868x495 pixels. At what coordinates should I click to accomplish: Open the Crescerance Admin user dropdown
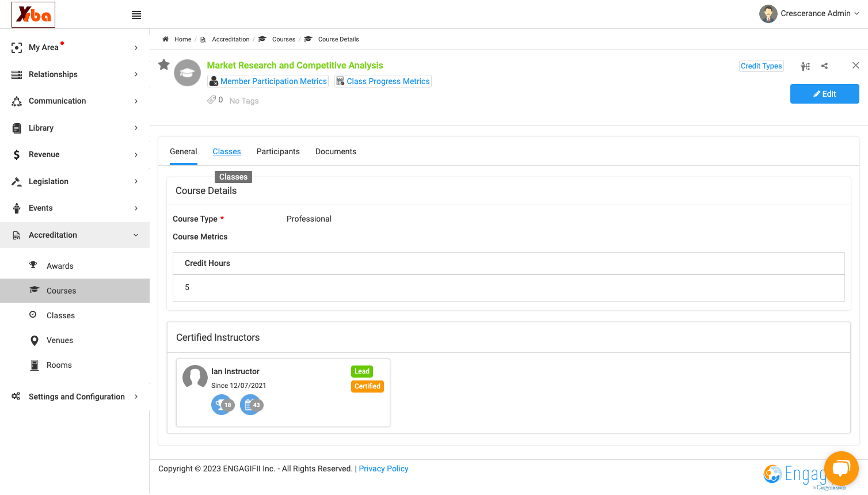(809, 13)
